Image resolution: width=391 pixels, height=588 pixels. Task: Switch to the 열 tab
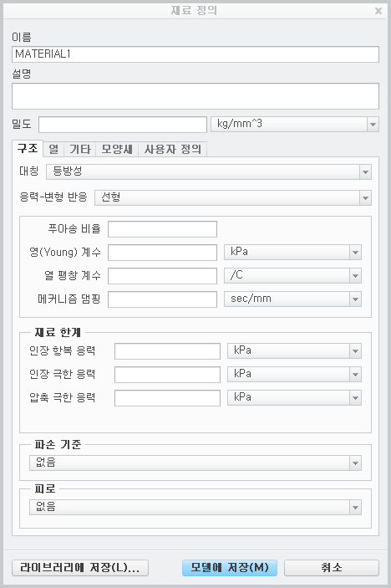coord(53,149)
